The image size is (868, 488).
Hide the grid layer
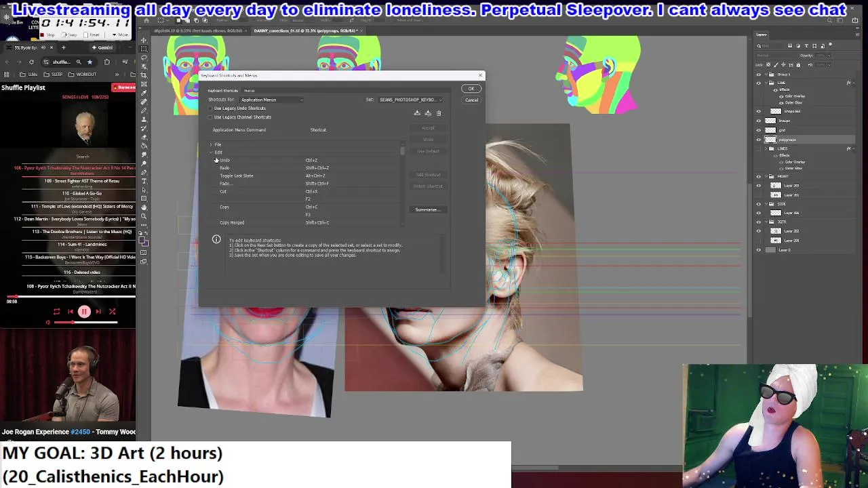click(x=758, y=130)
